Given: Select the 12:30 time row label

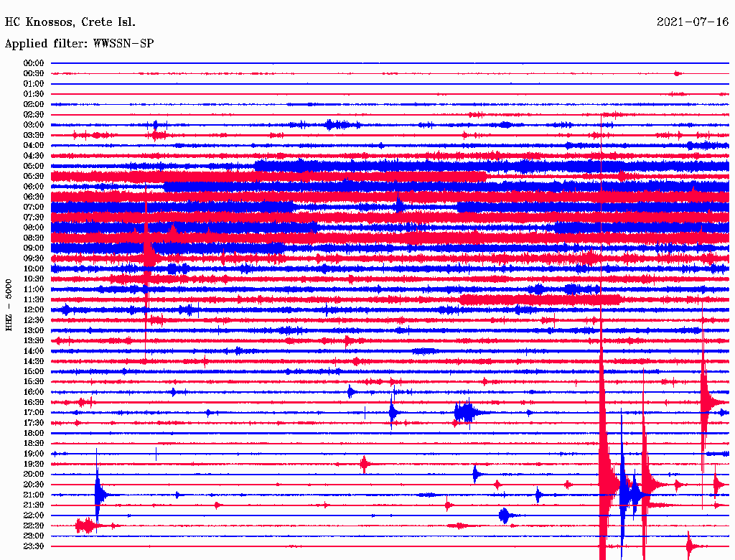Looking at the screenshot, I should (x=33, y=320).
